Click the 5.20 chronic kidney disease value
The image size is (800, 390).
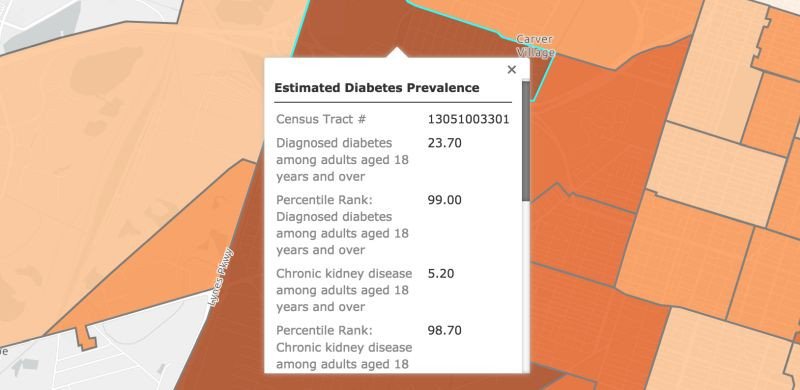pyautogui.click(x=441, y=274)
